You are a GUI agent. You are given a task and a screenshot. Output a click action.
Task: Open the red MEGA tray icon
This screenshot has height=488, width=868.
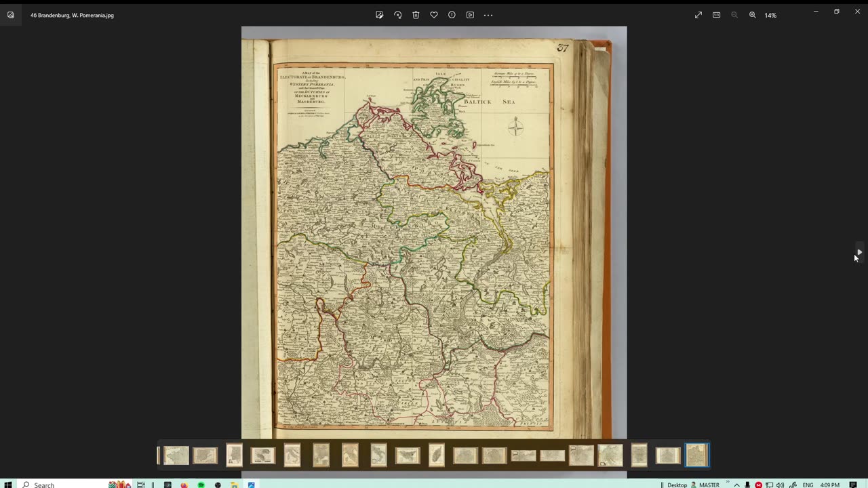pyautogui.click(x=758, y=485)
